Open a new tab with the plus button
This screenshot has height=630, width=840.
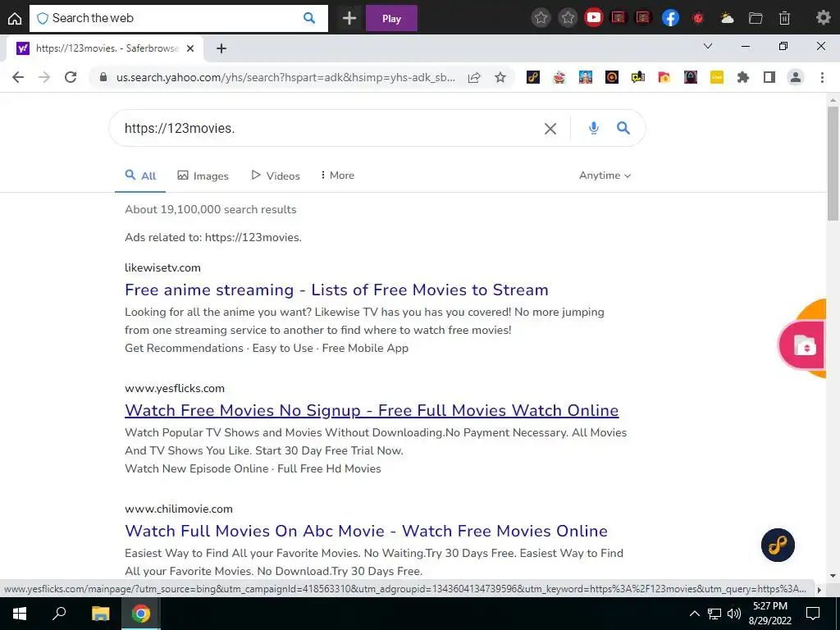pyautogui.click(x=221, y=48)
